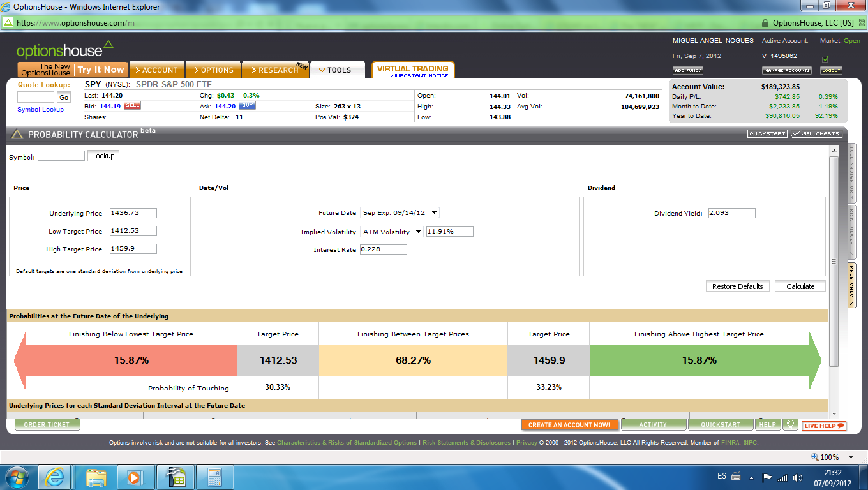Switch to the Virtual Trading tab
Image resolution: width=868 pixels, height=490 pixels.
(x=412, y=70)
